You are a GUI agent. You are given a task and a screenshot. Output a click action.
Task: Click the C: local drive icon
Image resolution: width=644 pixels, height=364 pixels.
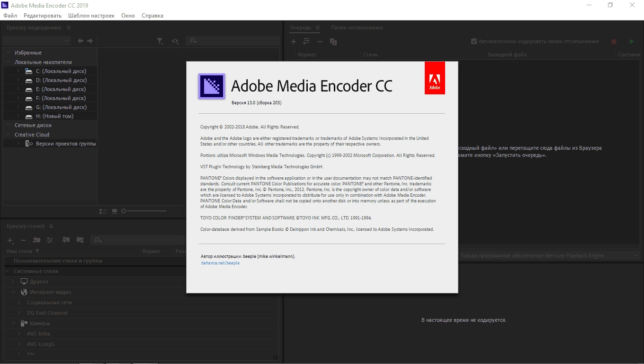click(x=29, y=71)
